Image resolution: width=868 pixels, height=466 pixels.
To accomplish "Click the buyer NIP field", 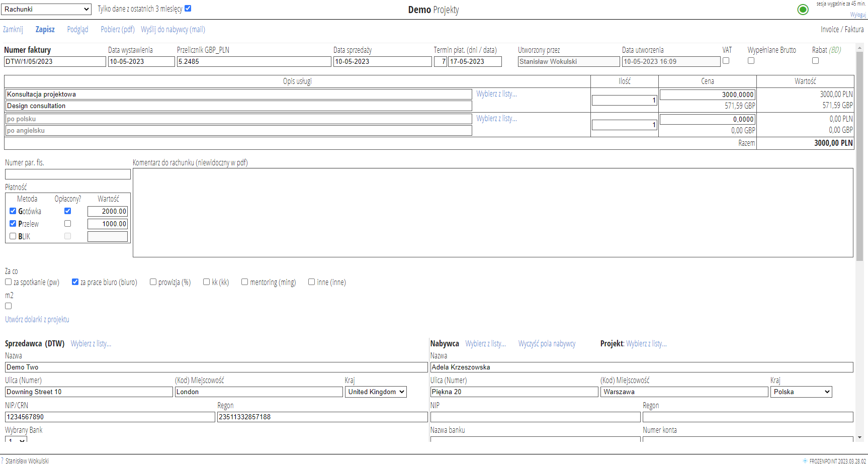I will click(535, 417).
